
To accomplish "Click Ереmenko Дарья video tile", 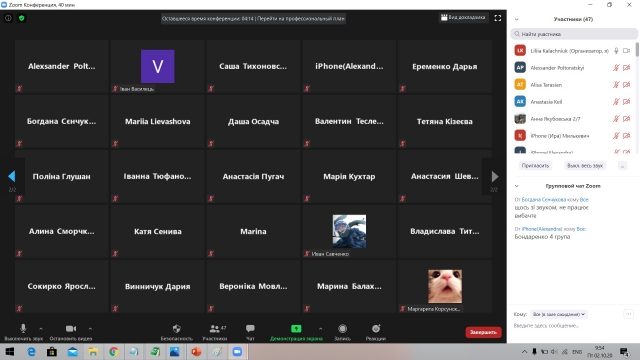I will [445, 67].
